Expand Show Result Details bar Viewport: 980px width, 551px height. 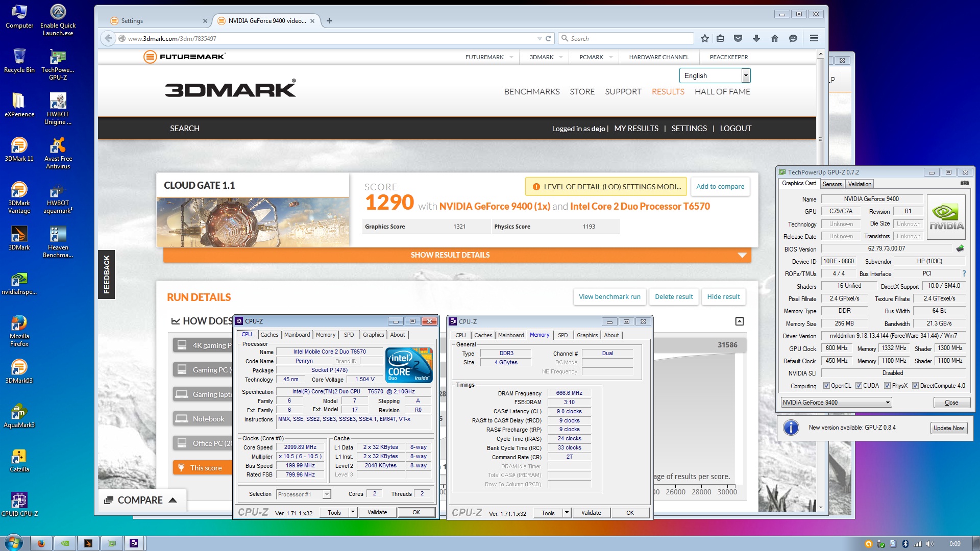click(x=457, y=255)
